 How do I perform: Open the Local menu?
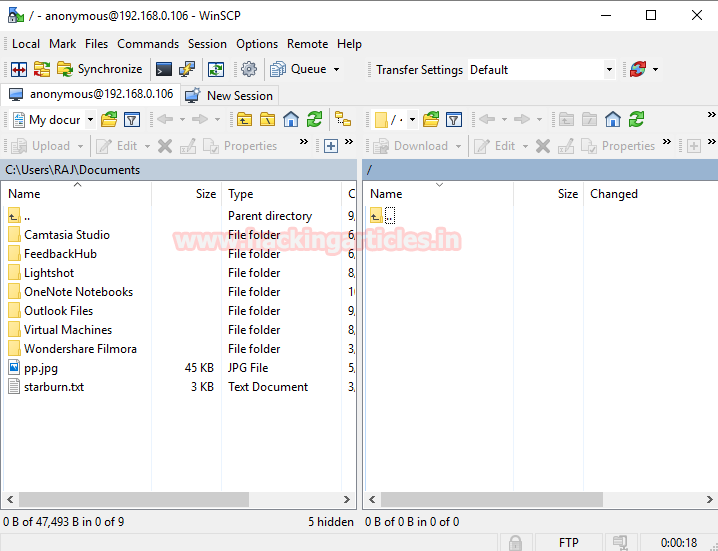coord(26,44)
